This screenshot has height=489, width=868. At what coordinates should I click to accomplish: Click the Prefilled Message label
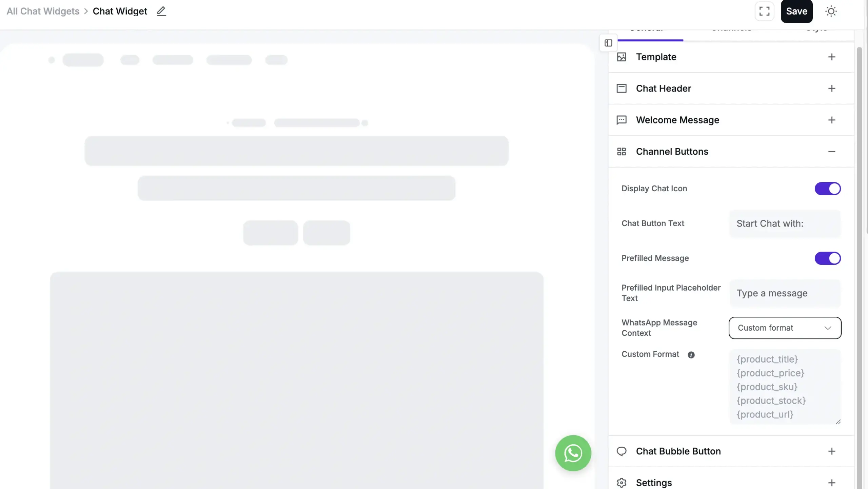(x=655, y=258)
